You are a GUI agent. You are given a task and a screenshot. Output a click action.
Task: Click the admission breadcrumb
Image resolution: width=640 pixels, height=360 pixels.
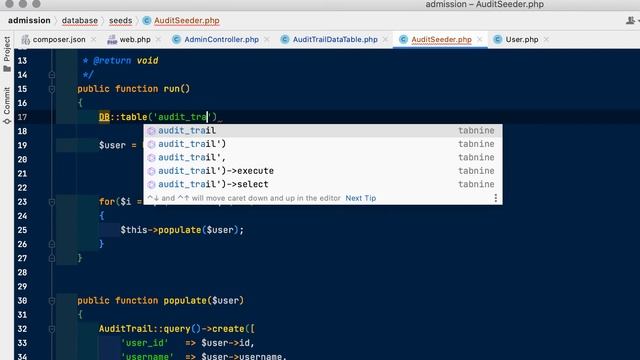[x=29, y=20]
